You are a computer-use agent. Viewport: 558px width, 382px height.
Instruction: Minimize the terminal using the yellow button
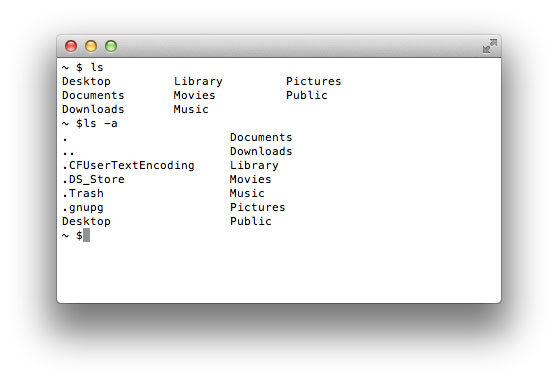point(91,46)
